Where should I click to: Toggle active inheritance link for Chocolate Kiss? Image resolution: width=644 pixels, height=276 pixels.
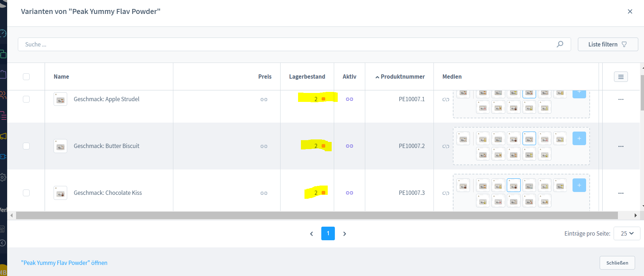point(350,193)
